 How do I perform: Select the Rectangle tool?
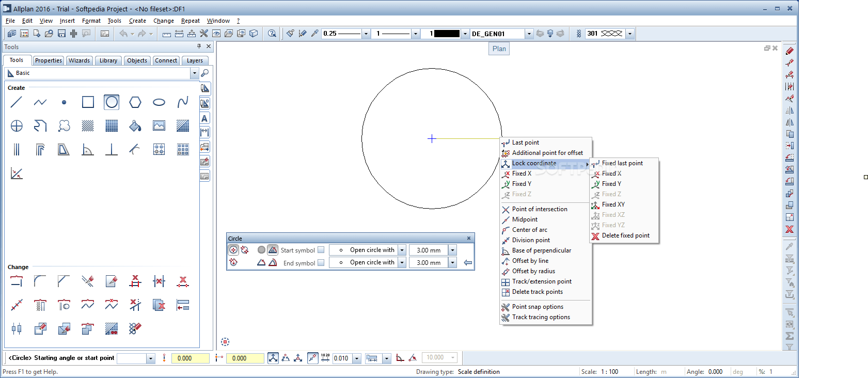[x=88, y=102]
